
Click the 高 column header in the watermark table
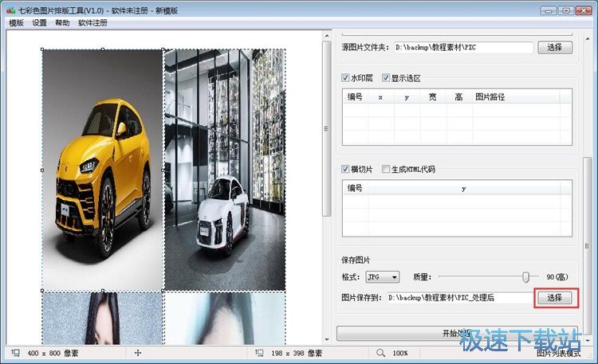458,97
